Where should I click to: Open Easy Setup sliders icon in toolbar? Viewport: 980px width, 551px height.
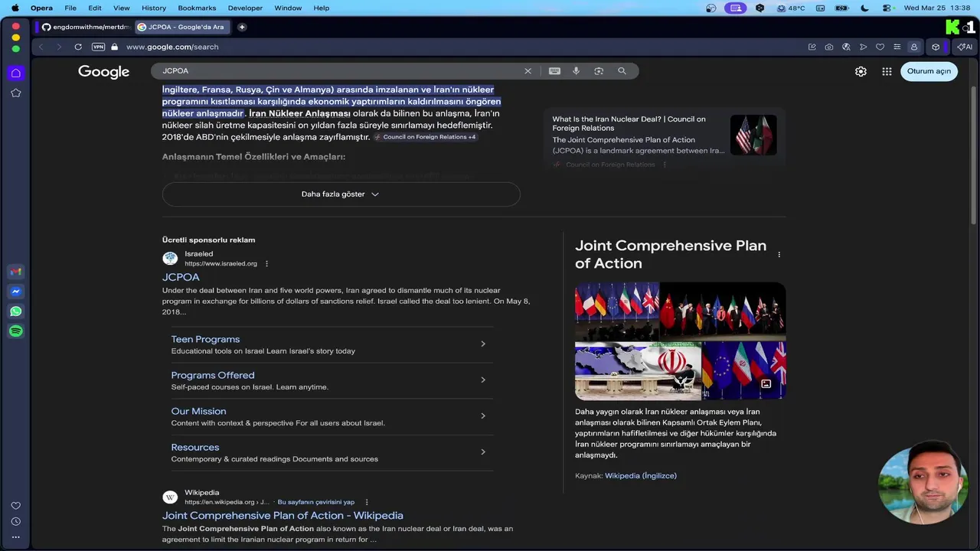point(897,47)
